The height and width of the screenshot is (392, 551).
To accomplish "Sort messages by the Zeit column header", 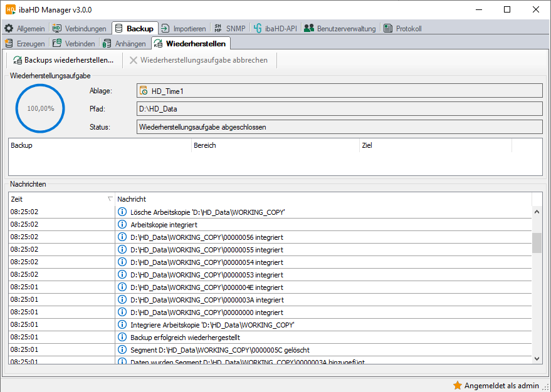I will point(60,199).
